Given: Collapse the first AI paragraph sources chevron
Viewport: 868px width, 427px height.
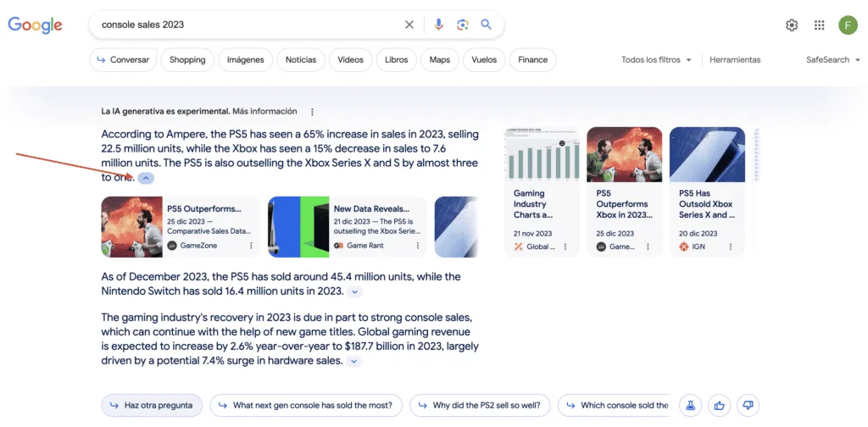Looking at the screenshot, I should coord(146,178).
